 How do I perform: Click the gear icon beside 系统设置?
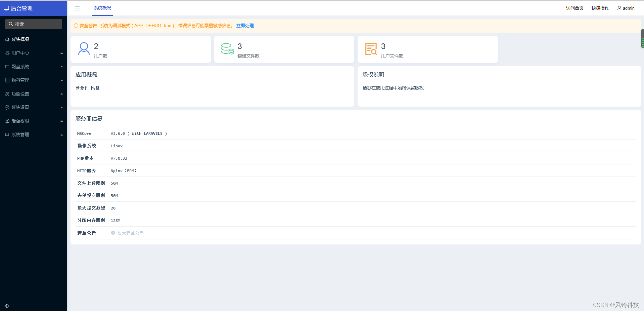tap(7, 107)
